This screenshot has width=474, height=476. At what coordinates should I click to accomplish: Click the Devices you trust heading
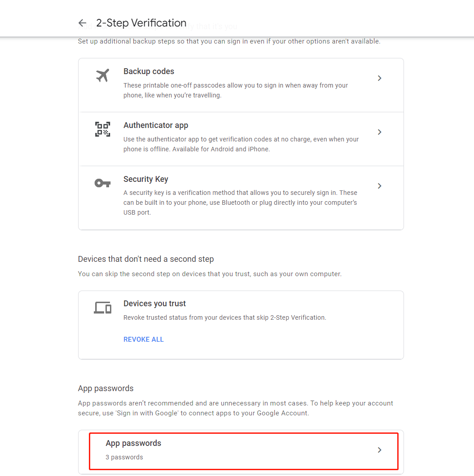tap(154, 304)
